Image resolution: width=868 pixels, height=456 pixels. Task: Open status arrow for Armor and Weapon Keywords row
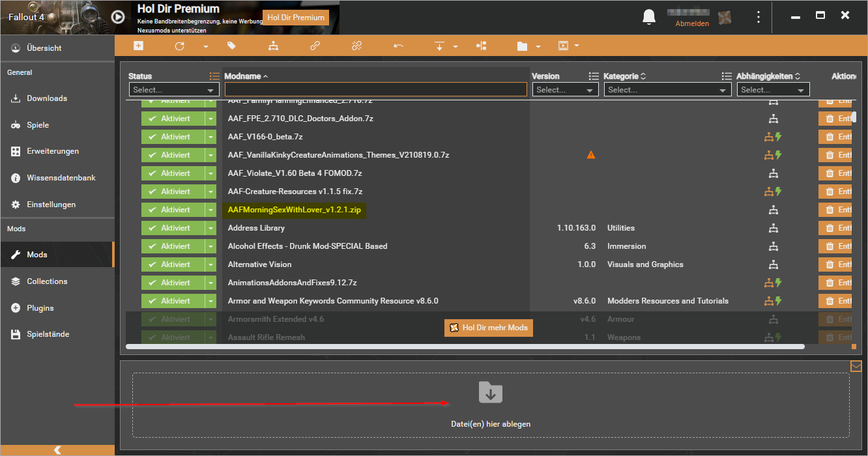coord(210,301)
